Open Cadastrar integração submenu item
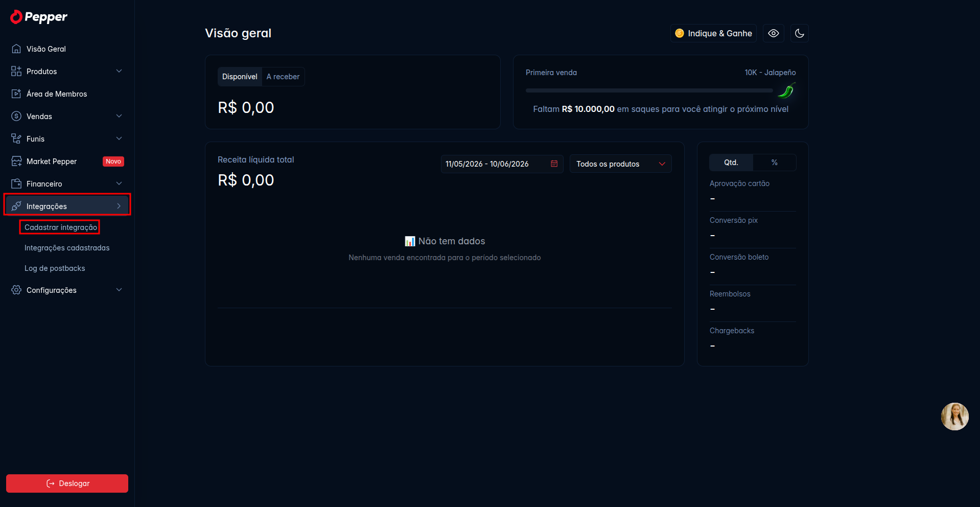Screen dimensions: 980x507 [x=61, y=227]
